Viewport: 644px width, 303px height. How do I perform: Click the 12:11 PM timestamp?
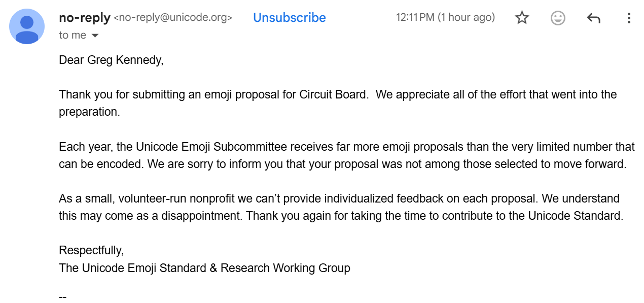pyautogui.click(x=445, y=18)
